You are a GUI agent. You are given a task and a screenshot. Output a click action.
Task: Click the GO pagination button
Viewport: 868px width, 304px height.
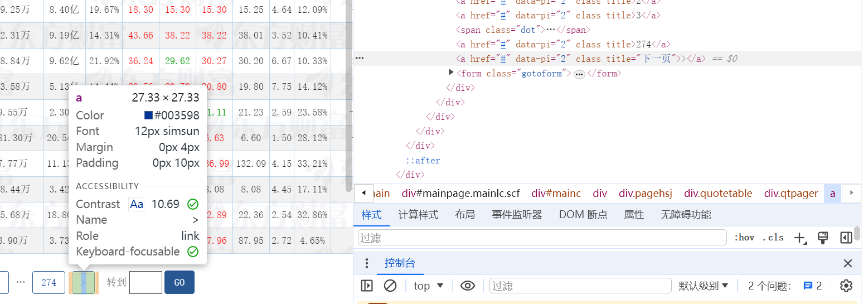click(180, 282)
